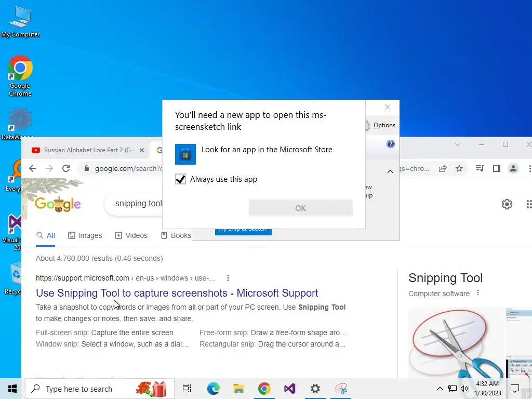This screenshot has width=532, height=399.
Task: Close the Snipping Tool window with X
Action: coord(388,107)
